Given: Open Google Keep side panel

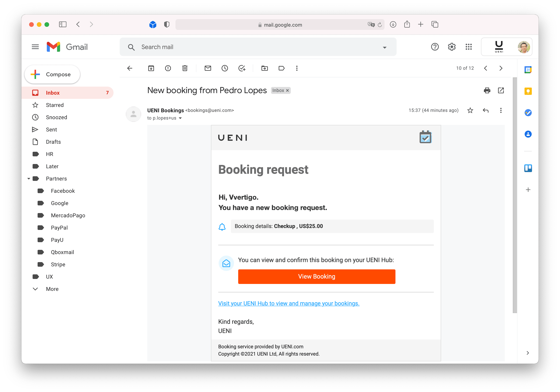Looking at the screenshot, I should [528, 91].
